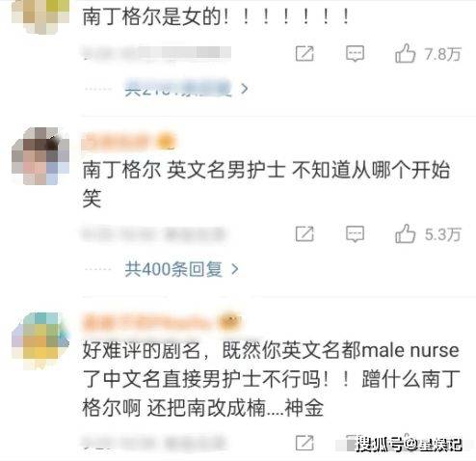
Task: Repost the third comment about male nurse
Action: point(304,444)
